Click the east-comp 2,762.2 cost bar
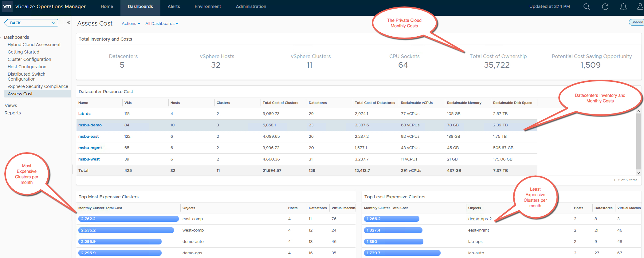The image size is (644, 258). (x=128, y=219)
